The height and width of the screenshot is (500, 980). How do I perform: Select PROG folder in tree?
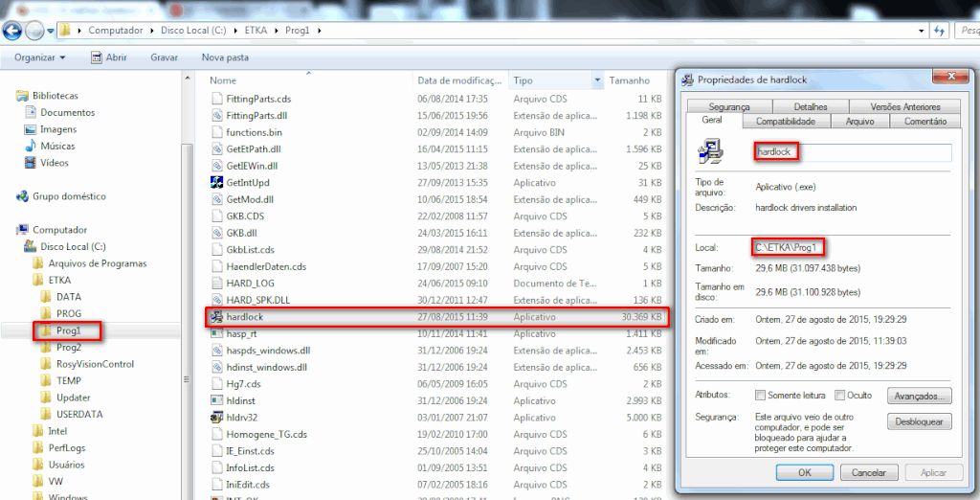[69, 313]
